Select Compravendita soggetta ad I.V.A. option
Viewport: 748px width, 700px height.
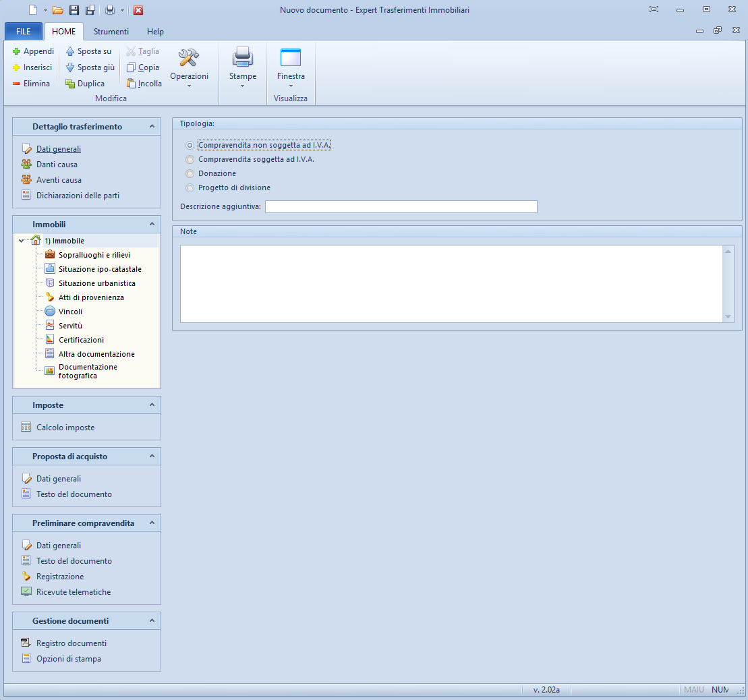click(x=190, y=160)
